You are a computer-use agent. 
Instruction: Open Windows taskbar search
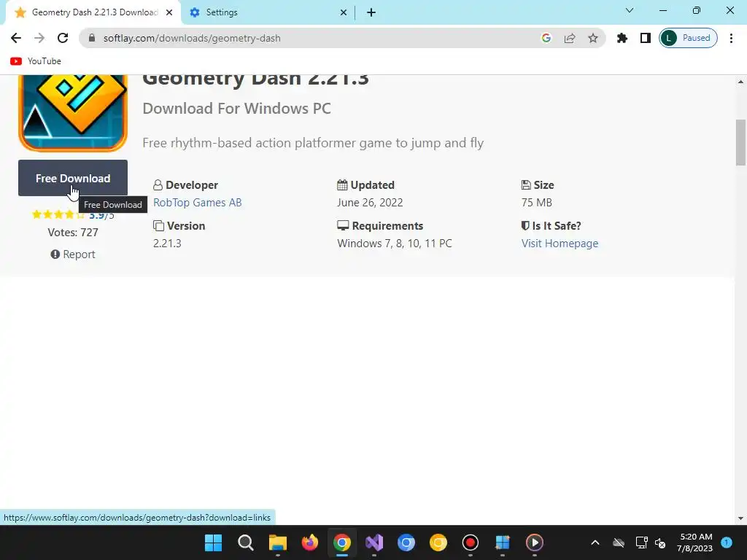click(245, 542)
